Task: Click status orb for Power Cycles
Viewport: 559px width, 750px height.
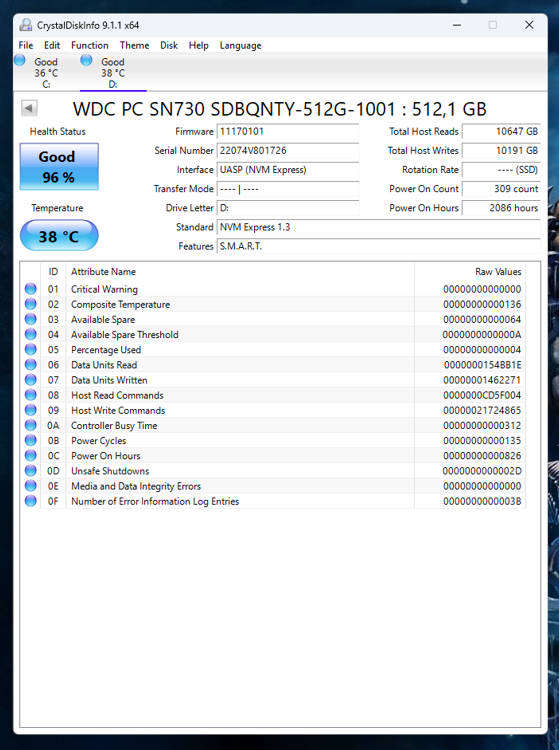Action: [x=31, y=441]
